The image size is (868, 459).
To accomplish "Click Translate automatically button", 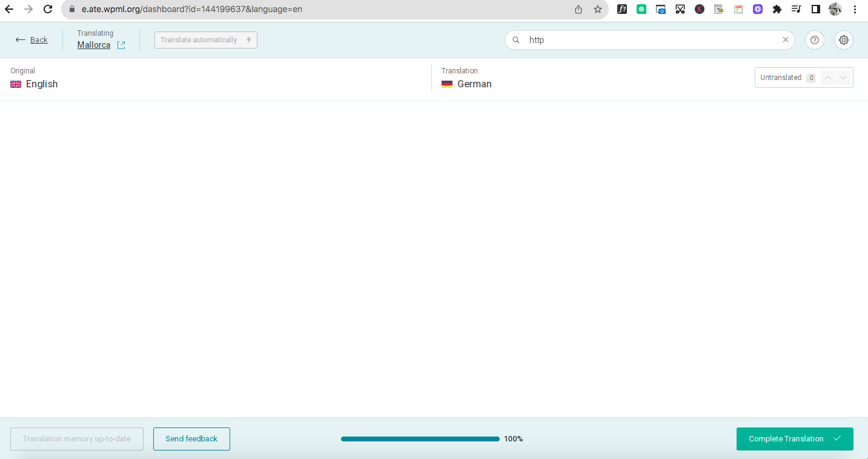I will click(206, 40).
